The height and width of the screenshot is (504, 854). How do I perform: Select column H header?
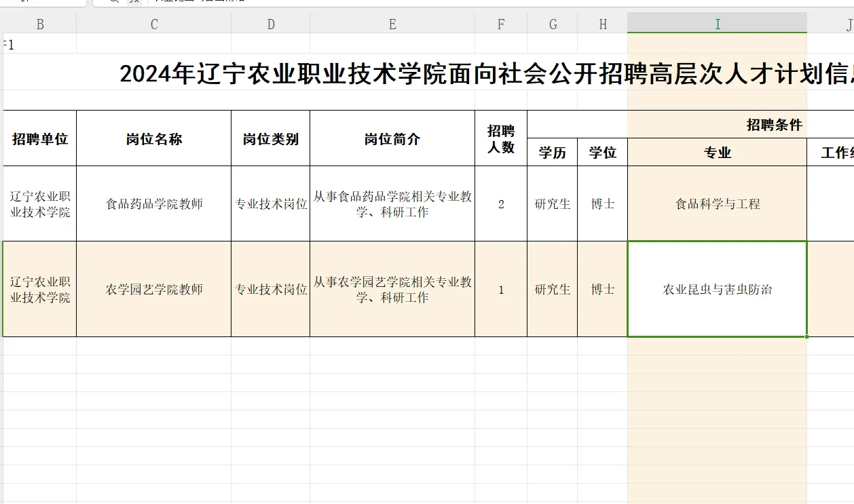click(603, 24)
